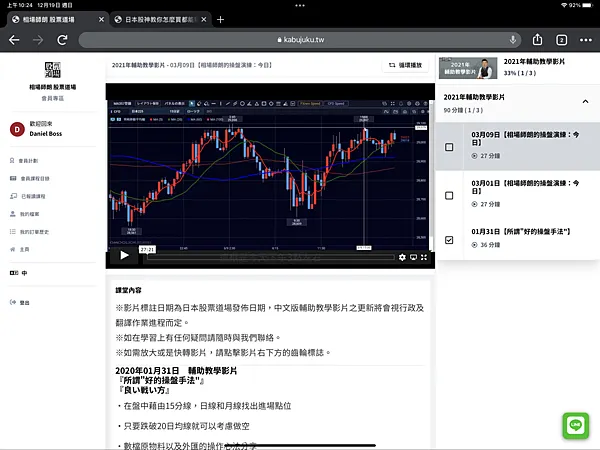Click the 循環播放 loop button
The height and width of the screenshot is (450, 600).
tap(405, 65)
